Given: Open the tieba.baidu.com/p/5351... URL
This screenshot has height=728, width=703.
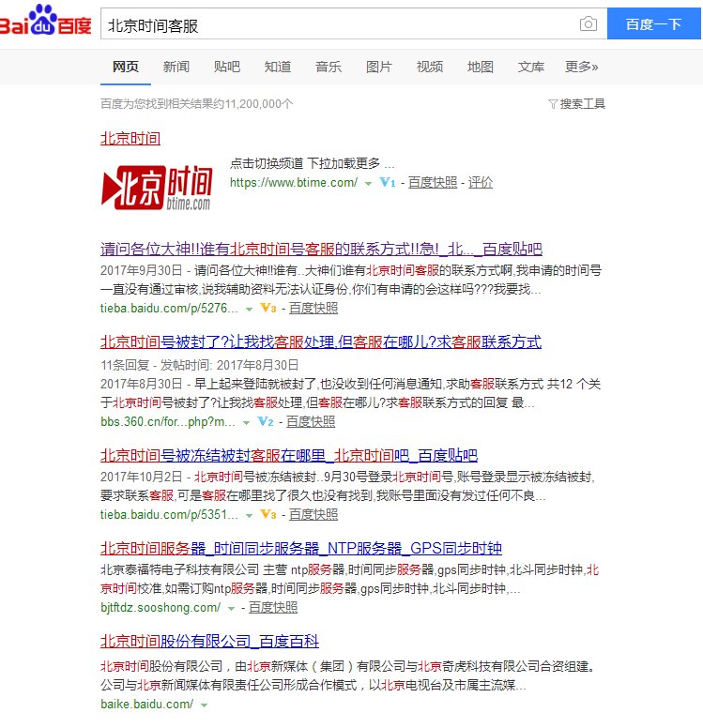Looking at the screenshot, I should point(169,515).
